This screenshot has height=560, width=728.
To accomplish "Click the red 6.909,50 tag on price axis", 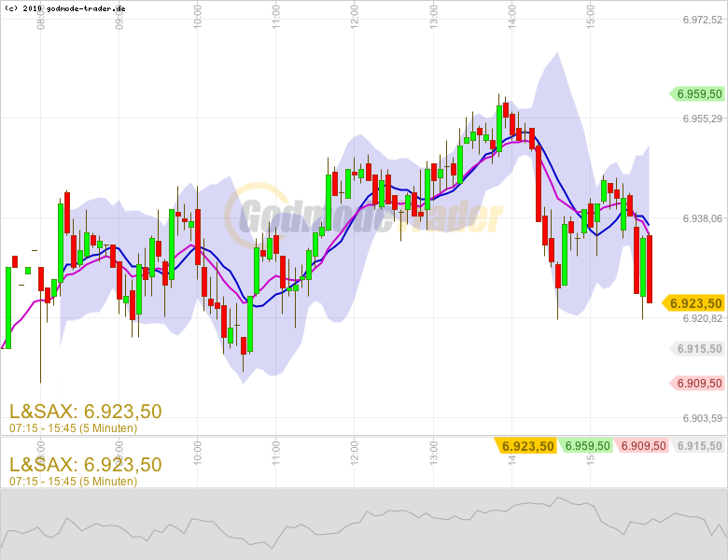I will pyautogui.click(x=696, y=383).
